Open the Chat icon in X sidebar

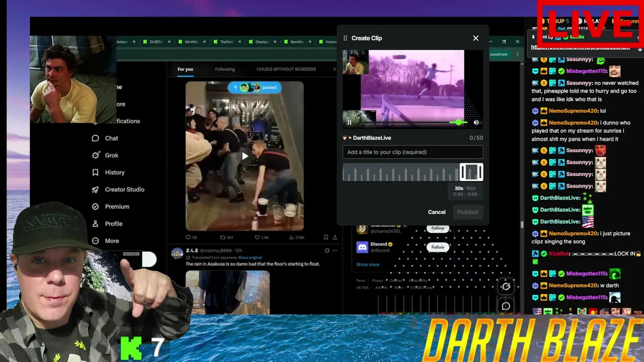pos(95,138)
